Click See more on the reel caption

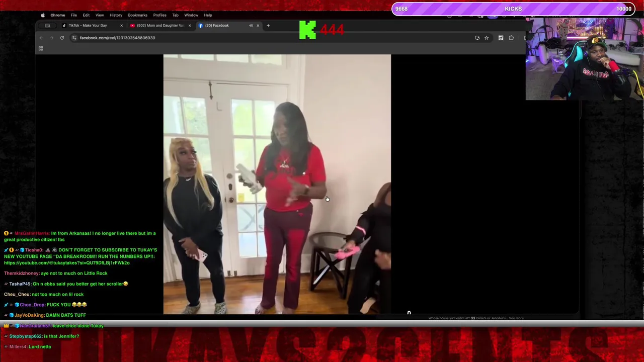516,318
